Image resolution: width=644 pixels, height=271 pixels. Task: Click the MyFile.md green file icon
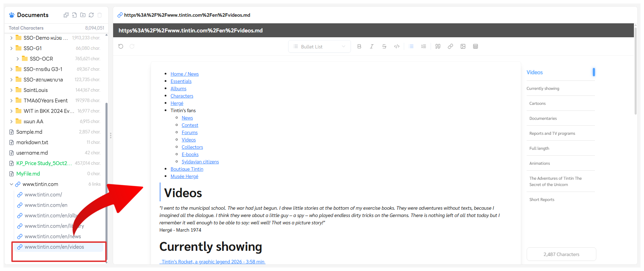11,174
